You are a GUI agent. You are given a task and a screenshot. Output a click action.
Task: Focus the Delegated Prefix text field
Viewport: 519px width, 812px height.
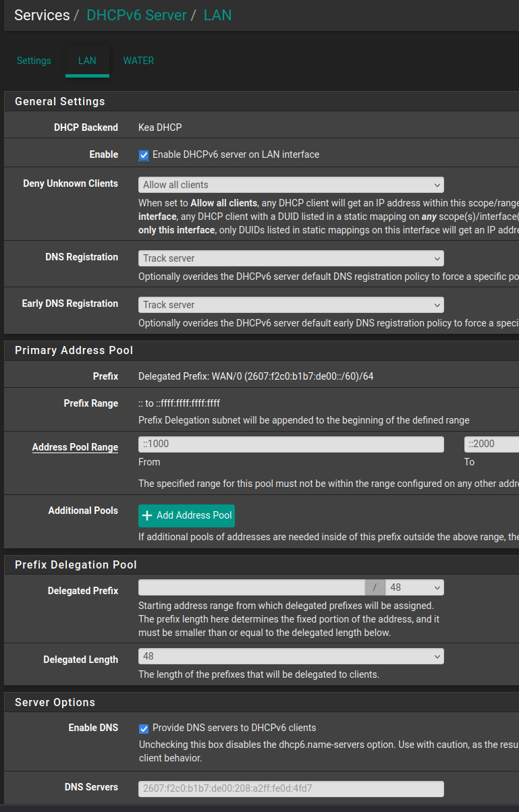coord(251,588)
